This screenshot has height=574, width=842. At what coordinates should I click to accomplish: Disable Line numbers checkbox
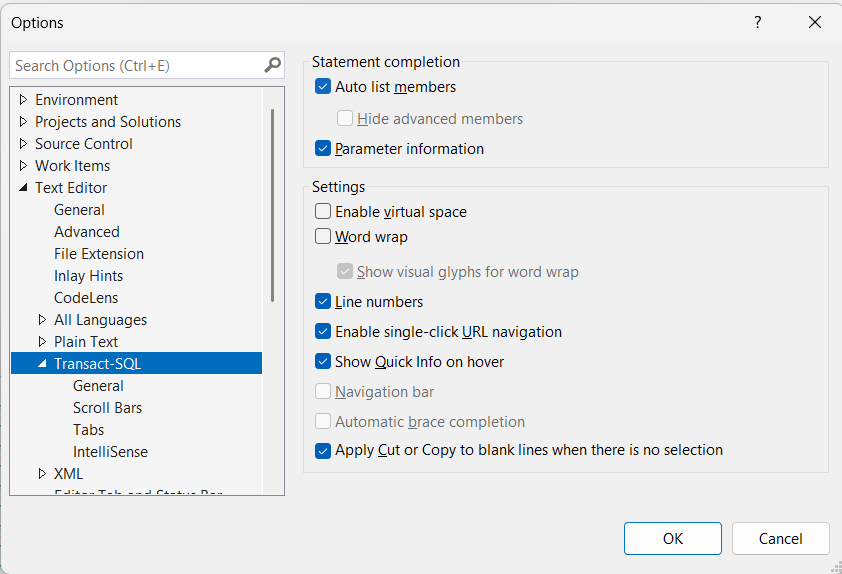click(x=323, y=301)
